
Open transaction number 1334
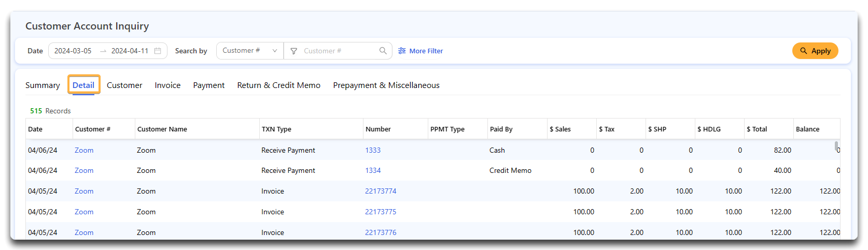click(x=373, y=170)
